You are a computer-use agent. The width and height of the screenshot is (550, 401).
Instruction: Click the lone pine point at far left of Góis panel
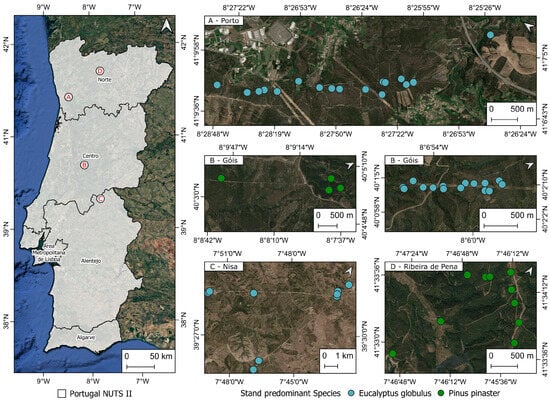tap(221, 178)
